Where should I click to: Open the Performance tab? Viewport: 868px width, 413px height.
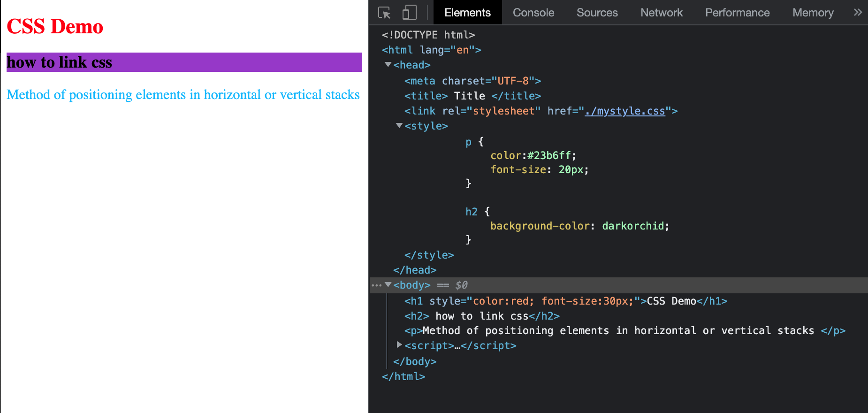click(x=737, y=13)
